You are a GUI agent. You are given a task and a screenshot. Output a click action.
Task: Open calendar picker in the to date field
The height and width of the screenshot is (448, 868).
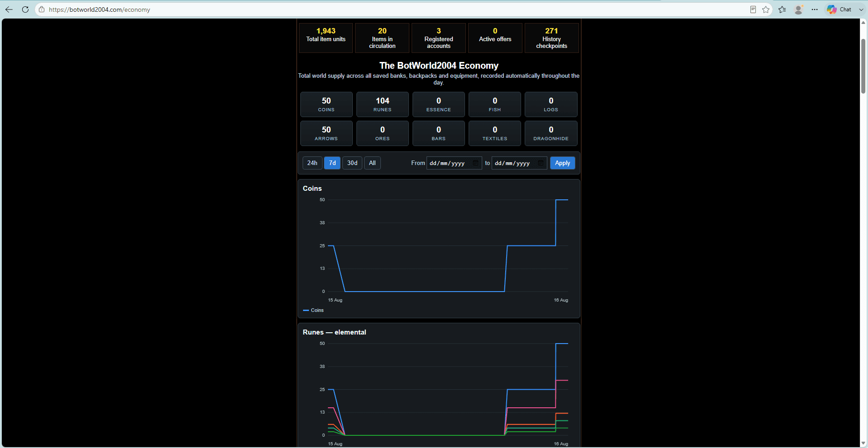[x=541, y=163]
